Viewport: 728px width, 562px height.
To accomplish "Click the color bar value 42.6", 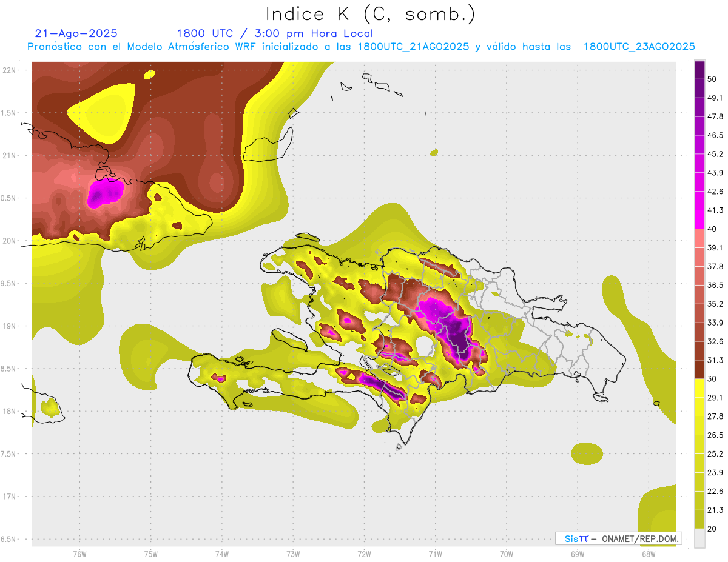I will (716, 192).
